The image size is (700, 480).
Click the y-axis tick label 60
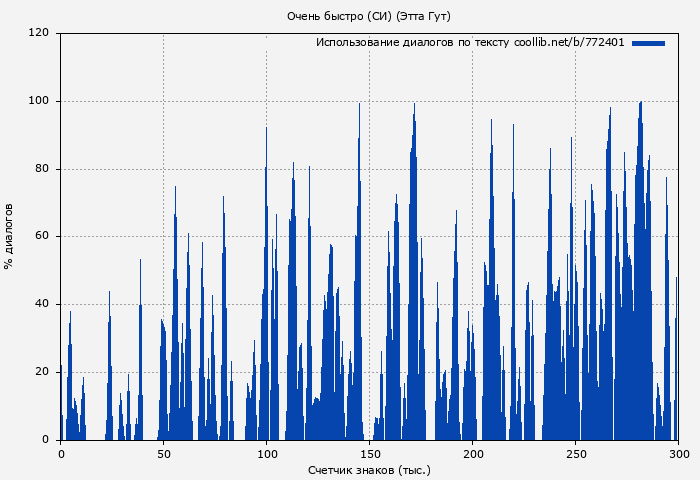42,237
